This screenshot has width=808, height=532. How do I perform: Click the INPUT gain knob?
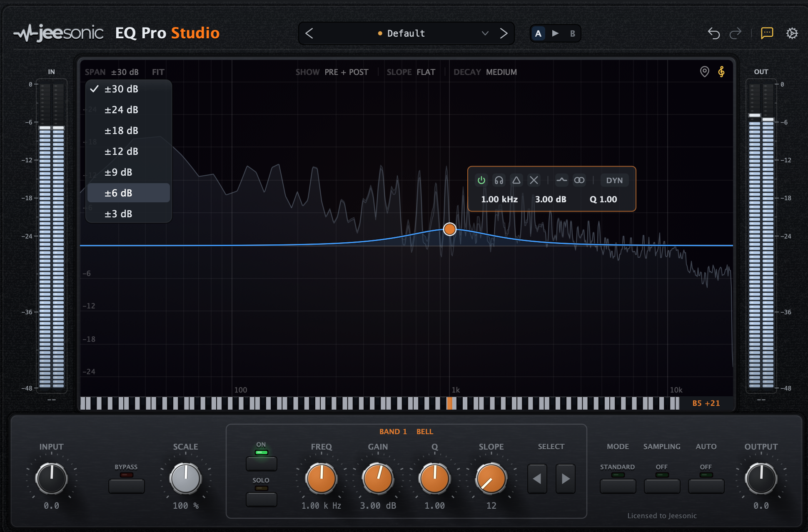coord(52,478)
